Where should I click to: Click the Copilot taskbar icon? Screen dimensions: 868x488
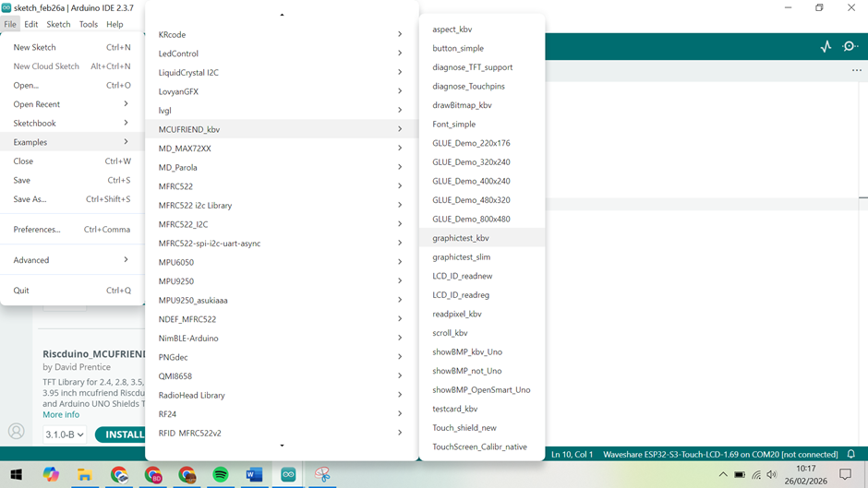(51, 474)
